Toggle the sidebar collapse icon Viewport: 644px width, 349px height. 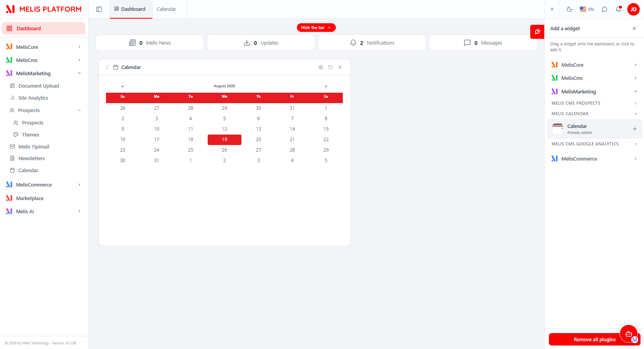[99, 9]
